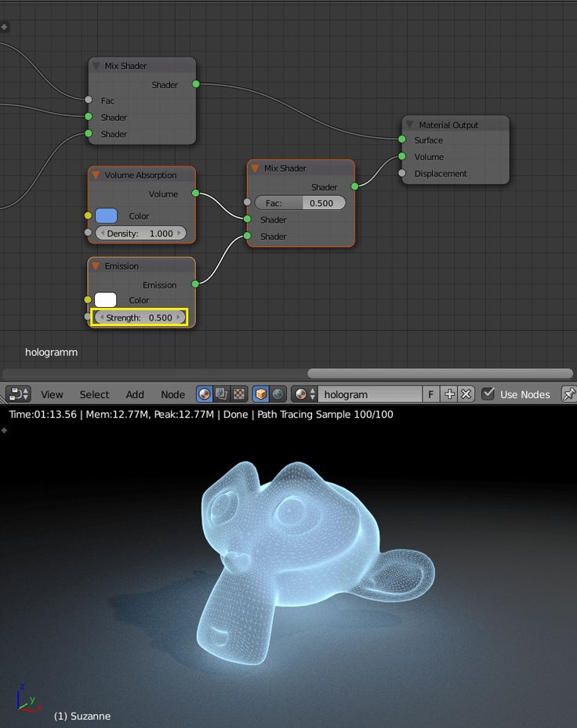Open the Node menu

click(x=172, y=394)
